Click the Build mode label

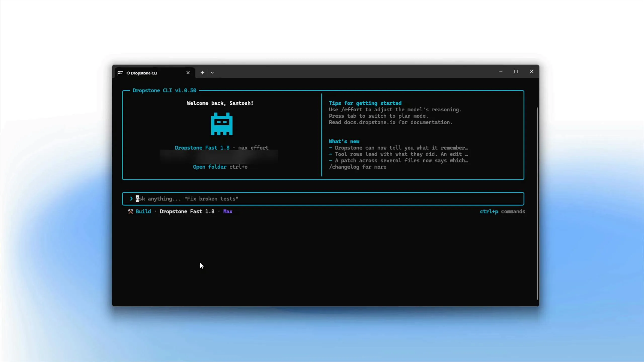[143, 211]
